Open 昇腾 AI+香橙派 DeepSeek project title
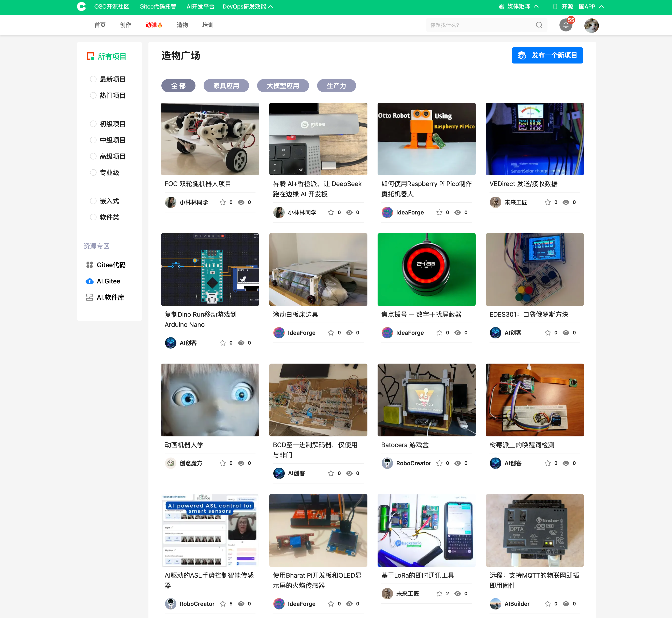Screen dimensions: 672x618 click(317, 189)
